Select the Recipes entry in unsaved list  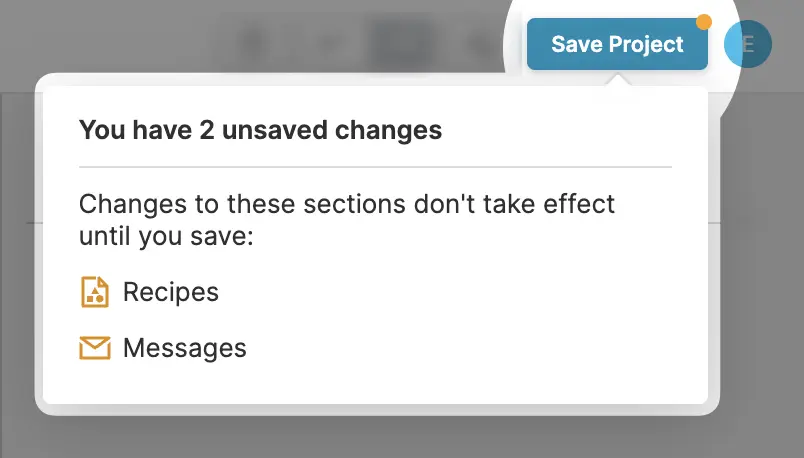click(x=170, y=292)
